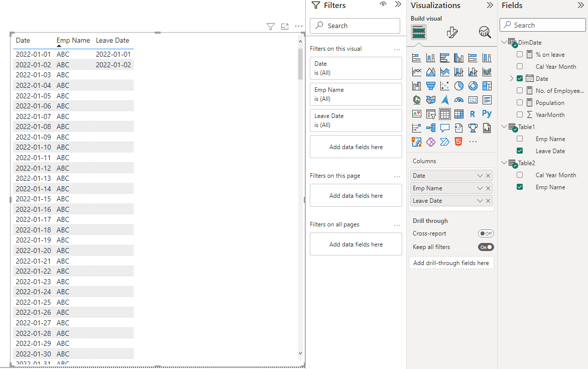
Task: Select the waterfall chart visual
Action: (416, 86)
